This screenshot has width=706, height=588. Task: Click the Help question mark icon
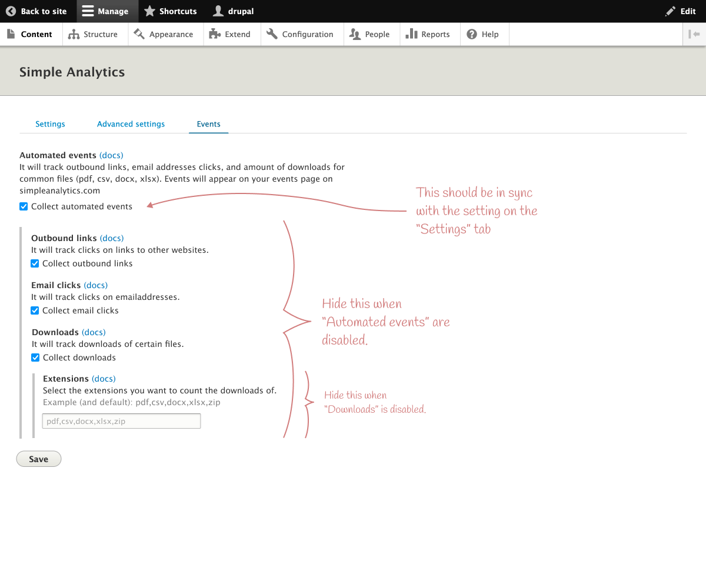click(472, 34)
